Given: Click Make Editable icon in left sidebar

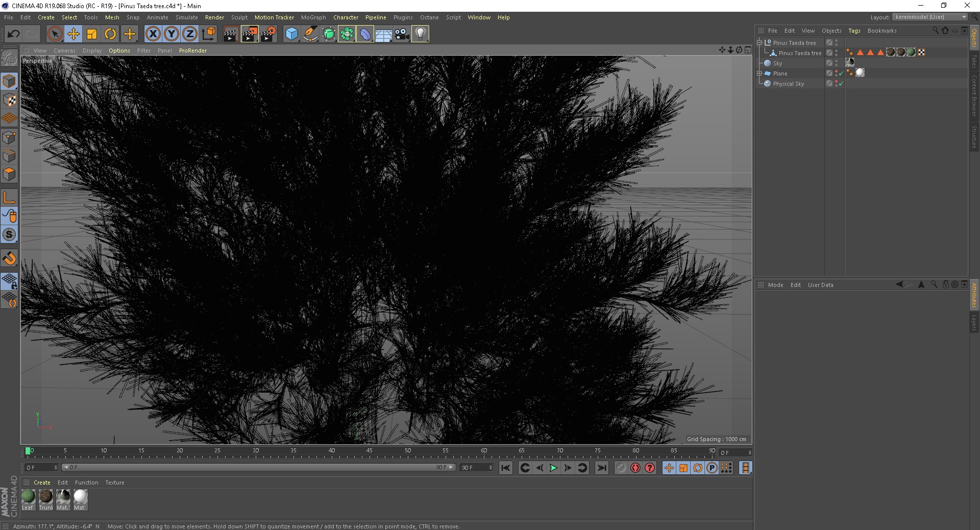Looking at the screenshot, I should tap(10, 58).
